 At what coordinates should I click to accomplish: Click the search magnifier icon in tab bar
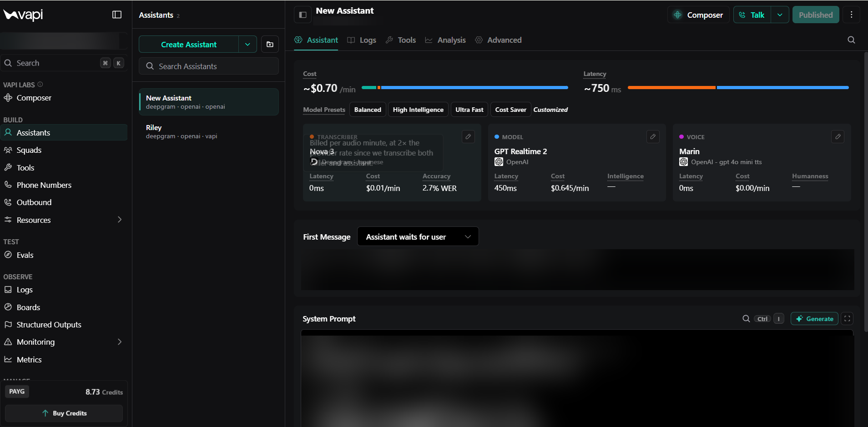[851, 40]
